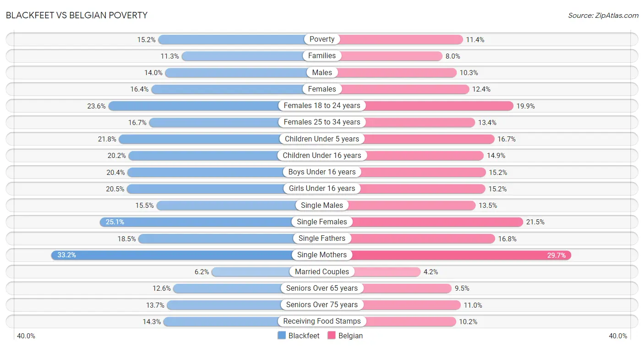The height and width of the screenshot is (347, 644).
Task: Select the Single Mothers category label
Action: [322, 255]
